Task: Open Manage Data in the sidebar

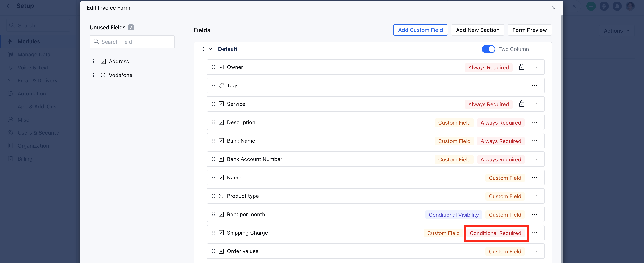Action: pyautogui.click(x=34, y=54)
